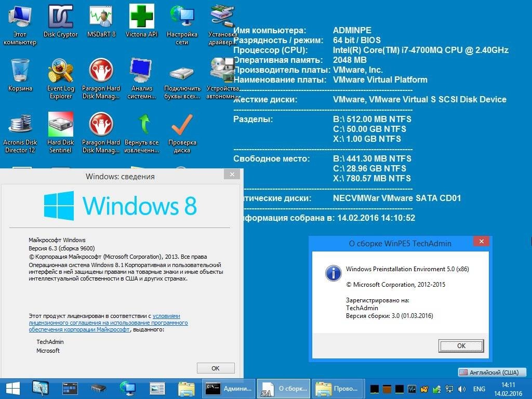Click the VMware Virtual Platform board name

[x=380, y=79]
